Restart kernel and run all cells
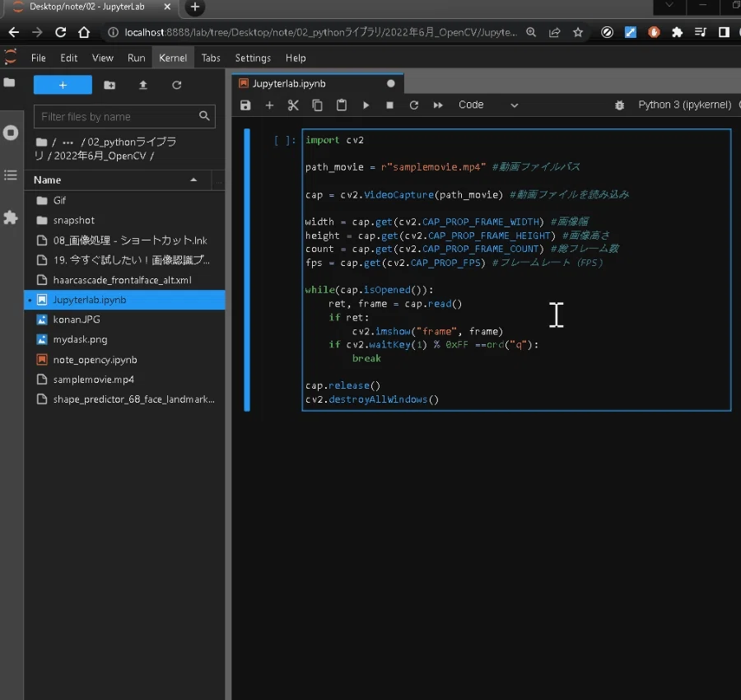The width and height of the screenshot is (741, 700). point(438,105)
